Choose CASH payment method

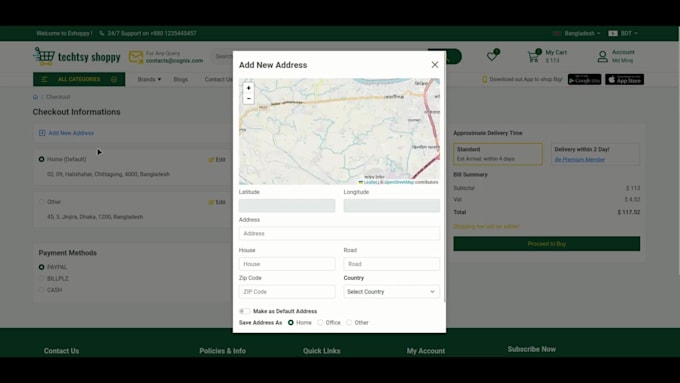click(x=42, y=290)
